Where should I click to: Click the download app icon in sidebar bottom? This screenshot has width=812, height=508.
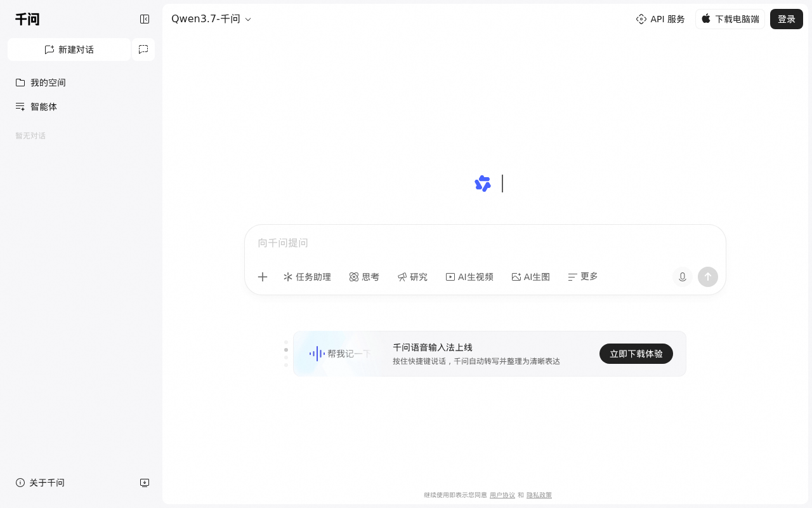pos(145,483)
